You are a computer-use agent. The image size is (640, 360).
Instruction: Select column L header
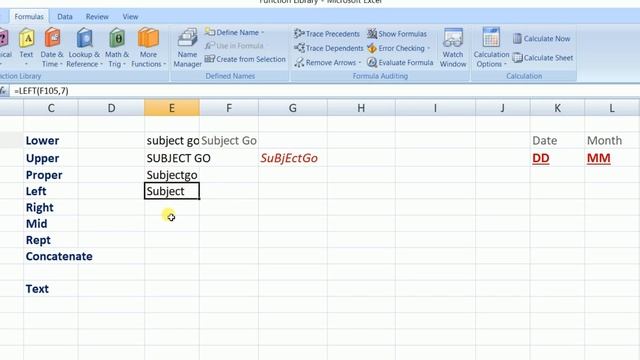[x=612, y=108]
